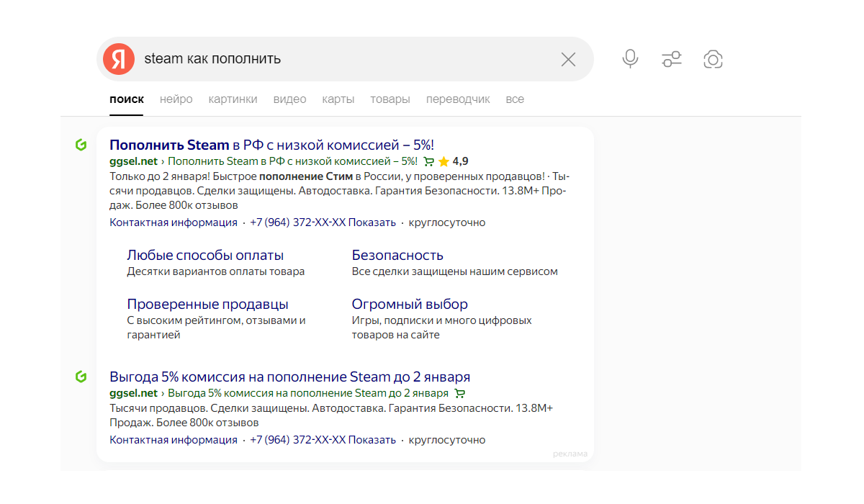
Task: Clear the search query with the X icon
Action: pos(568,59)
